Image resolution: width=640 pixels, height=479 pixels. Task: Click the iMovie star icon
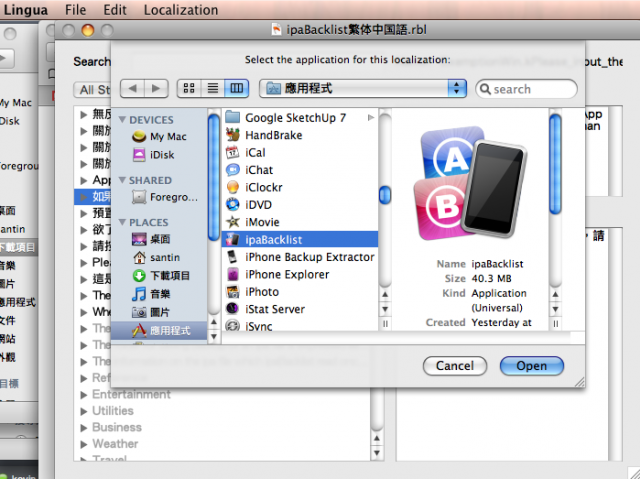(233, 222)
